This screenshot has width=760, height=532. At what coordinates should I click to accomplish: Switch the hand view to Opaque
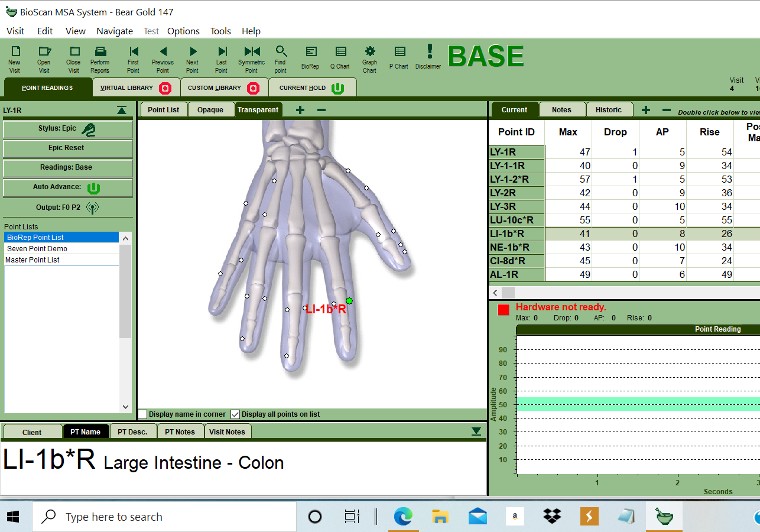[x=211, y=109]
